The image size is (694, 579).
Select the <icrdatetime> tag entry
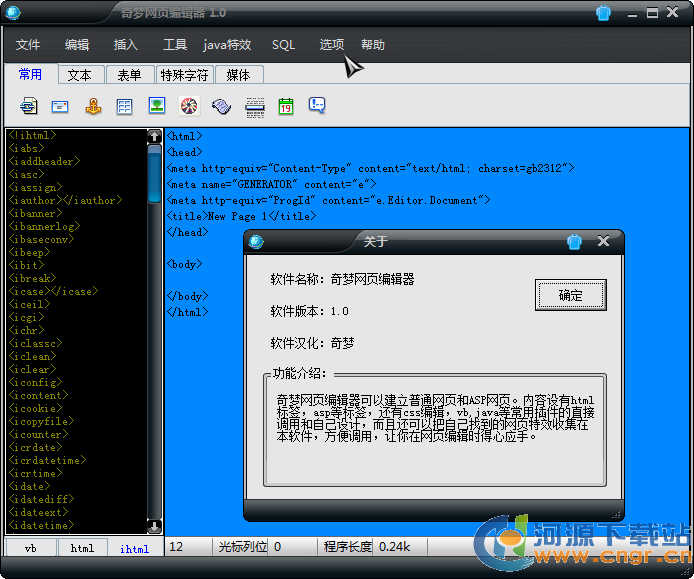coord(47,460)
